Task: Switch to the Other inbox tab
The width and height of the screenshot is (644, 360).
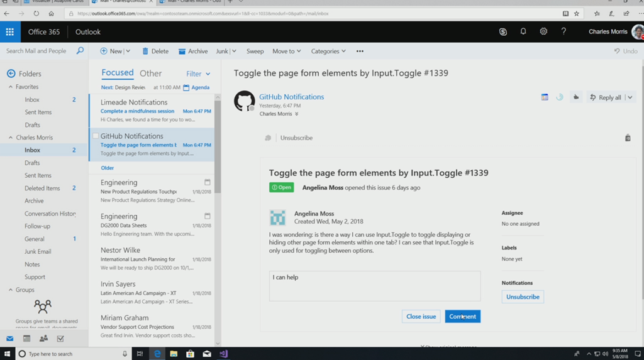Action: click(x=150, y=74)
